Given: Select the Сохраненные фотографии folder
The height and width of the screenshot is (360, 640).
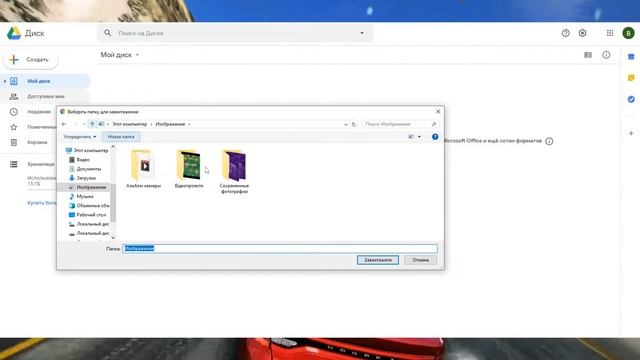Looking at the screenshot, I should [234, 171].
